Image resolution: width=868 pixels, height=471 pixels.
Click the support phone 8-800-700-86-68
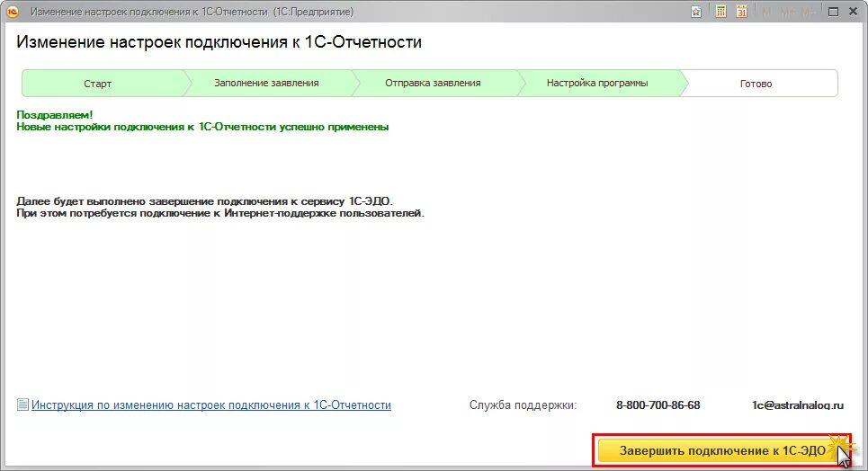(x=658, y=405)
